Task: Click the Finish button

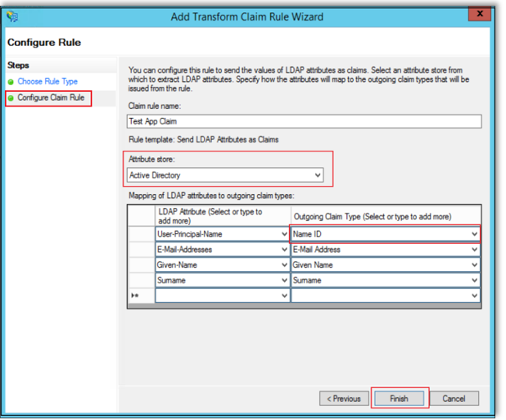Action: point(400,399)
